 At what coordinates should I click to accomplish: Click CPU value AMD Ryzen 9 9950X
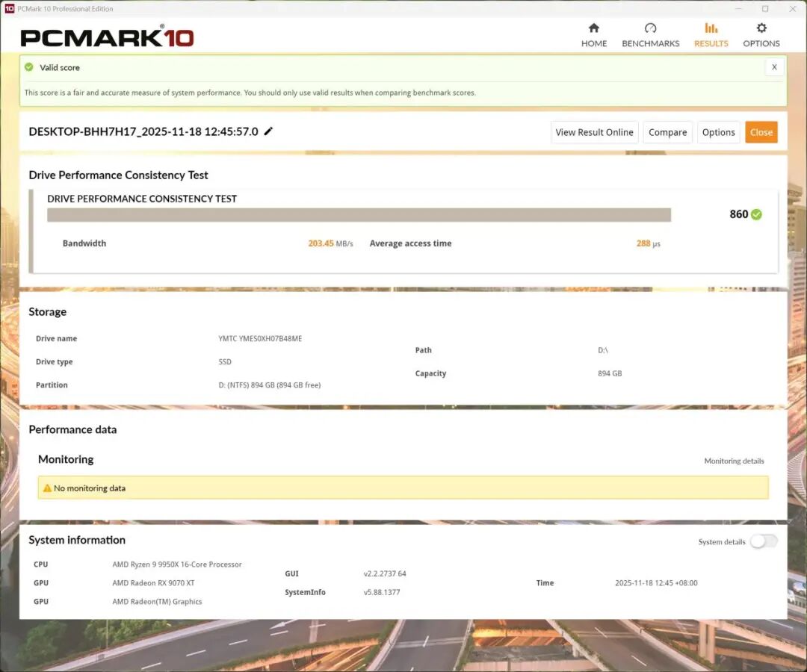pyautogui.click(x=176, y=564)
